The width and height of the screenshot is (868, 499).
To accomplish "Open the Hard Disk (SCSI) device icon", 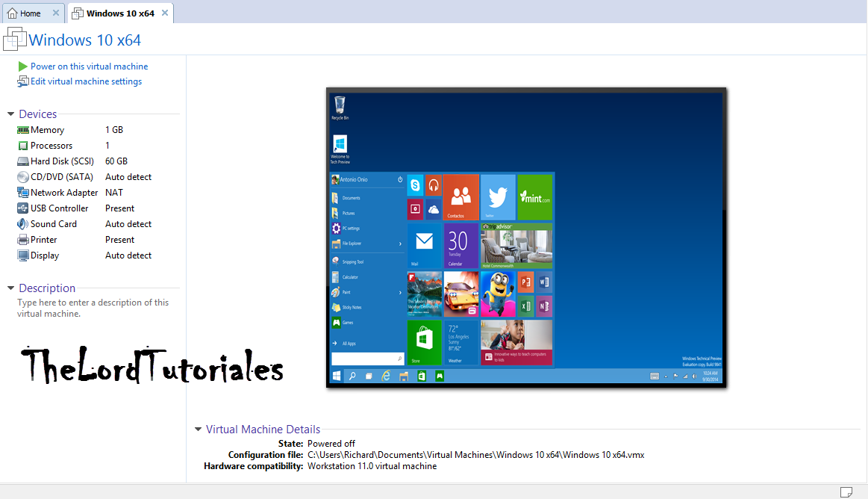I will click(x=22, y=161).
